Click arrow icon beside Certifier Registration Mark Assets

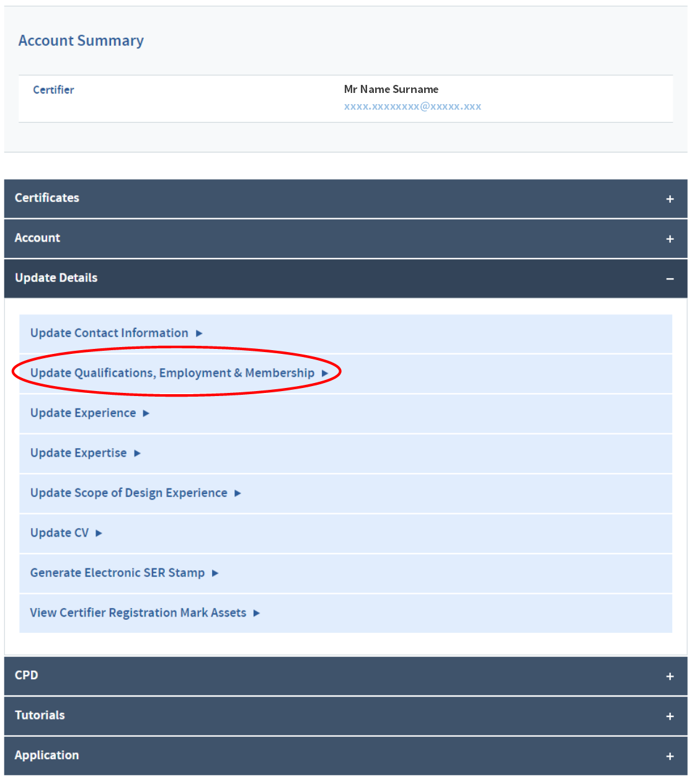click(x=257, y=614)
